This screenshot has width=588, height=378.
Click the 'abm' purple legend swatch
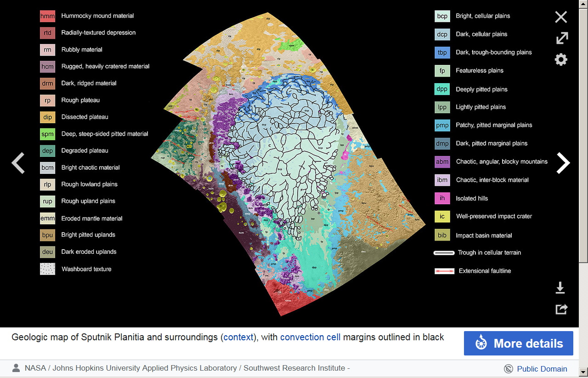pos(442,162)
